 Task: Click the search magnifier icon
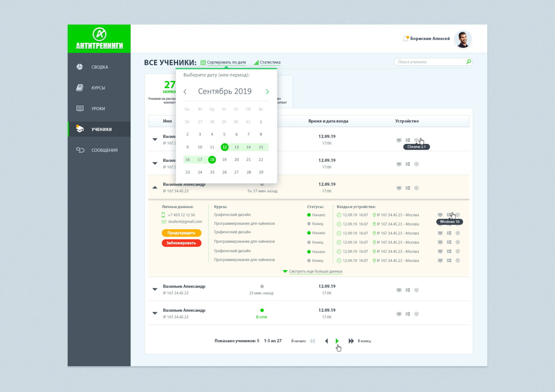(469, 62)
